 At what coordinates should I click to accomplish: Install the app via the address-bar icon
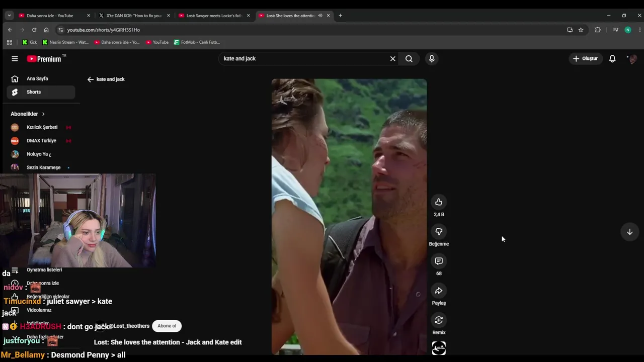pos(570,30)
